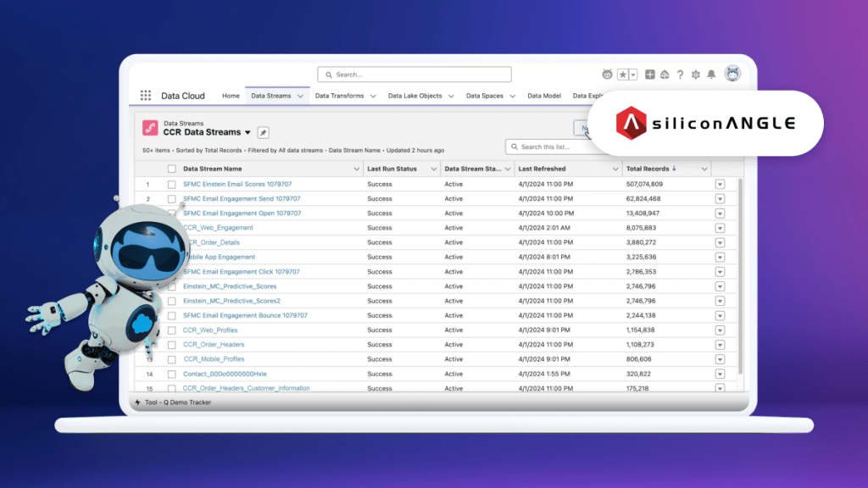Check the CCR_Order_Headers row checkbox
868x488 pixels.
tap(171, 345)
